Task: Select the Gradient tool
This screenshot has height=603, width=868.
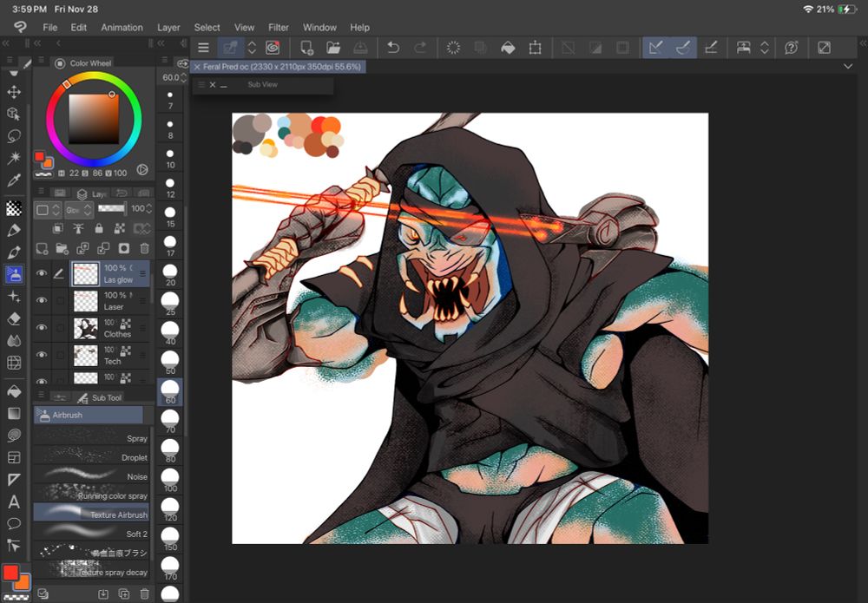Action: point(14,412)
